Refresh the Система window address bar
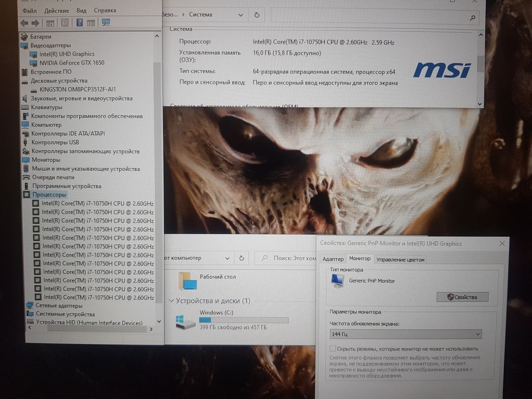 (x=257, y=15)
